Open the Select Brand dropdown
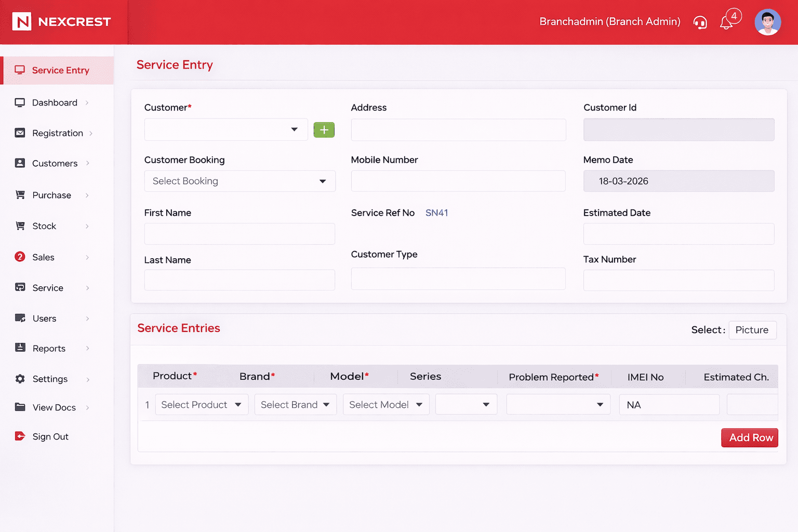Viewport: 798px width, 532px height. click(x=295, y=404)
